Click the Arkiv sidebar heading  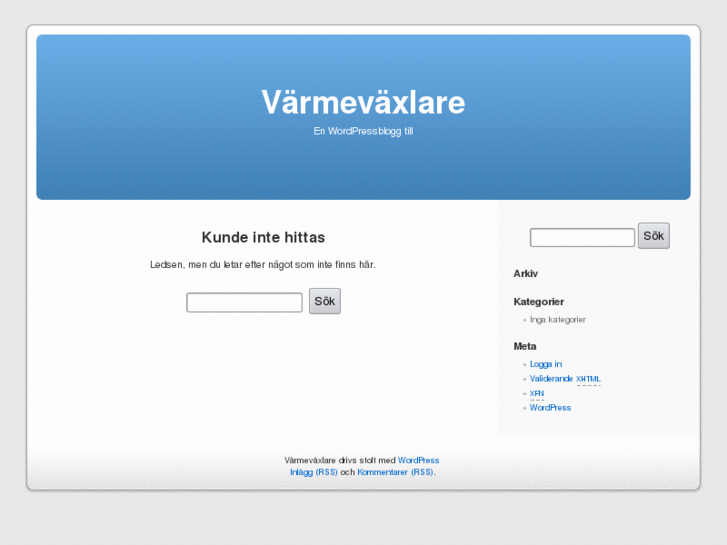525,274
